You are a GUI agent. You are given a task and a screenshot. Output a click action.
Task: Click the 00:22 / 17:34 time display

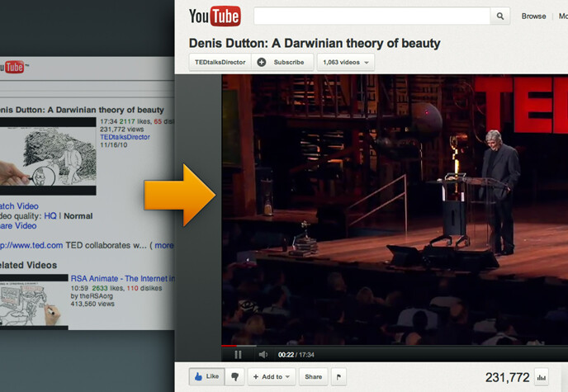click(x=296, y=355)
